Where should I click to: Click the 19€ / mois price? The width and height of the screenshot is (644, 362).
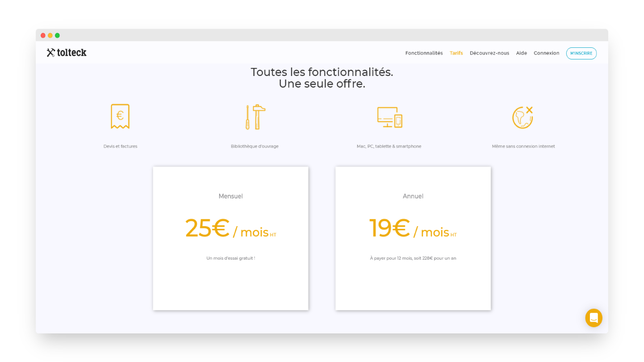click(413, 228)
